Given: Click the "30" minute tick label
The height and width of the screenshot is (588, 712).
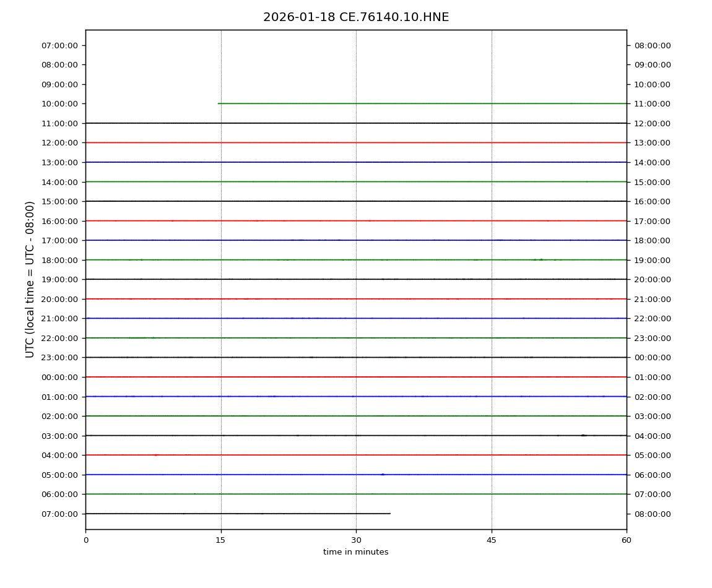Looking at the screenshot, I should pos(356,540).
